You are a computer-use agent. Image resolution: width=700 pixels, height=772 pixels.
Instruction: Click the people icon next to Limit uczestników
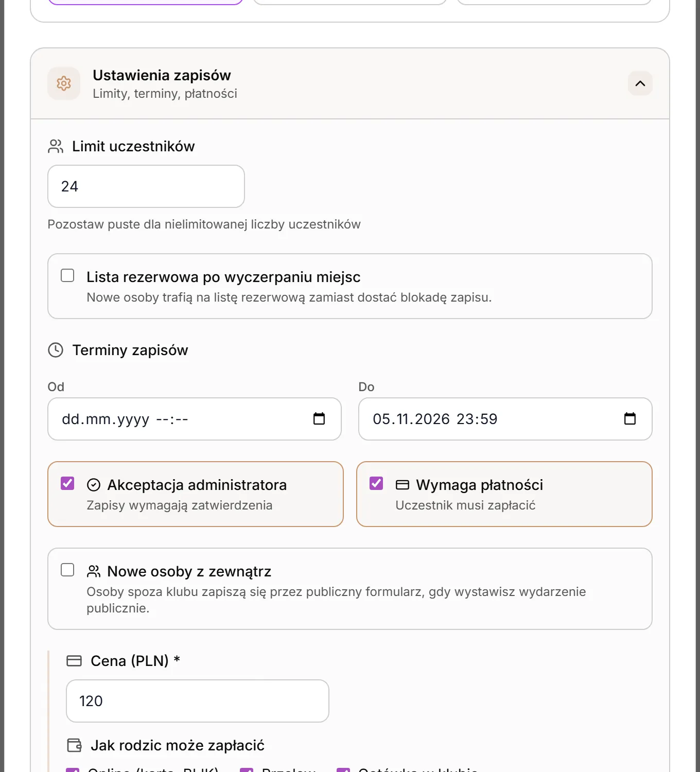56,146
